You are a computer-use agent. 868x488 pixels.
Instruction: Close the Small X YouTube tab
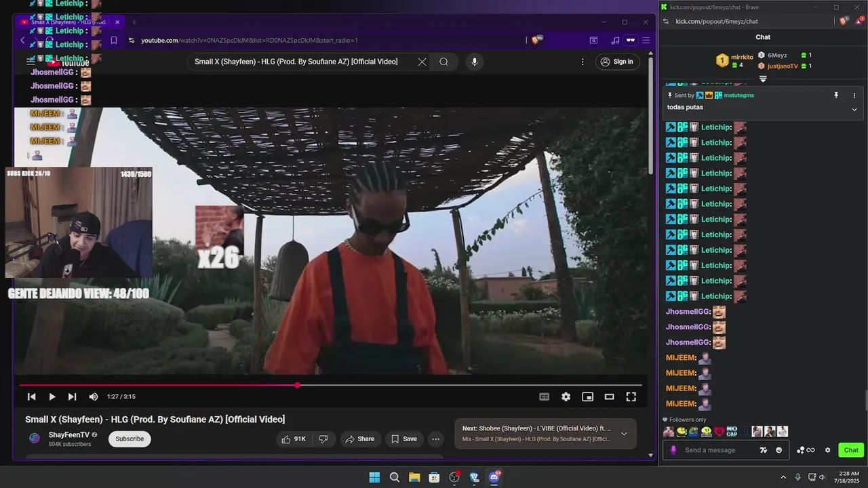tap(117, 22)
